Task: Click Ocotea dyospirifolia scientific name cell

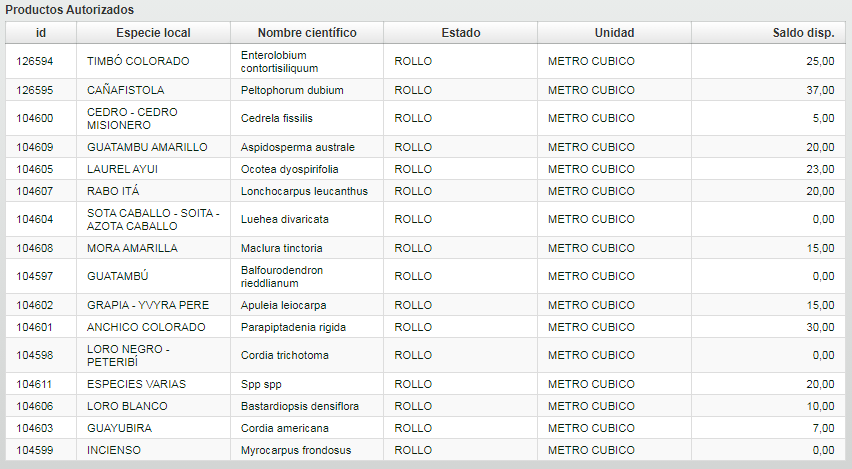Action: tap(307, 169)
